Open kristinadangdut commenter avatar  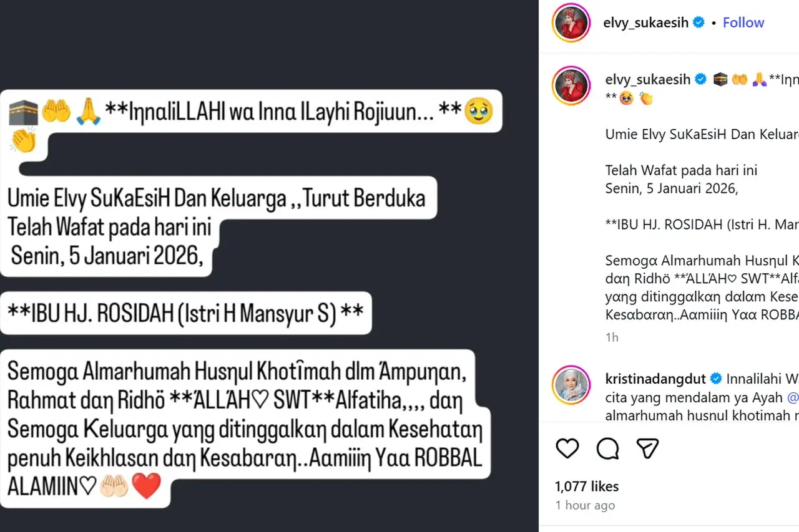click(571, 385)
